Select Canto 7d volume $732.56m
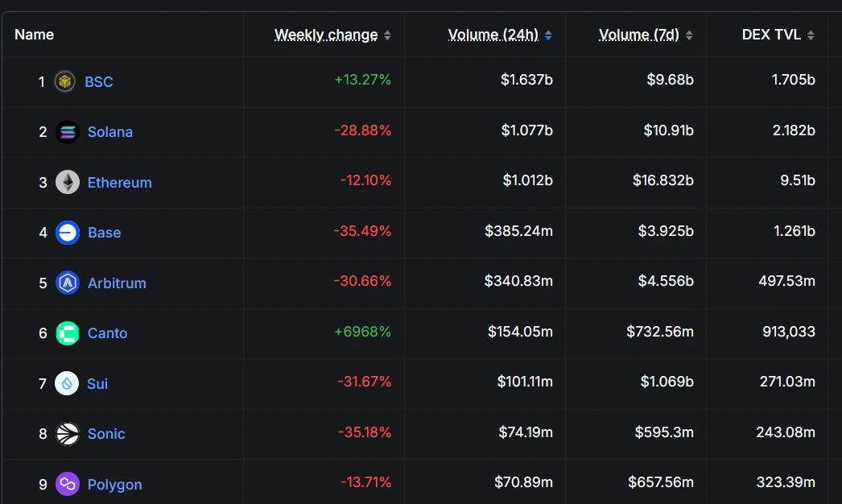The height and width of the screenshot is (504, 842). coord(660,332)
